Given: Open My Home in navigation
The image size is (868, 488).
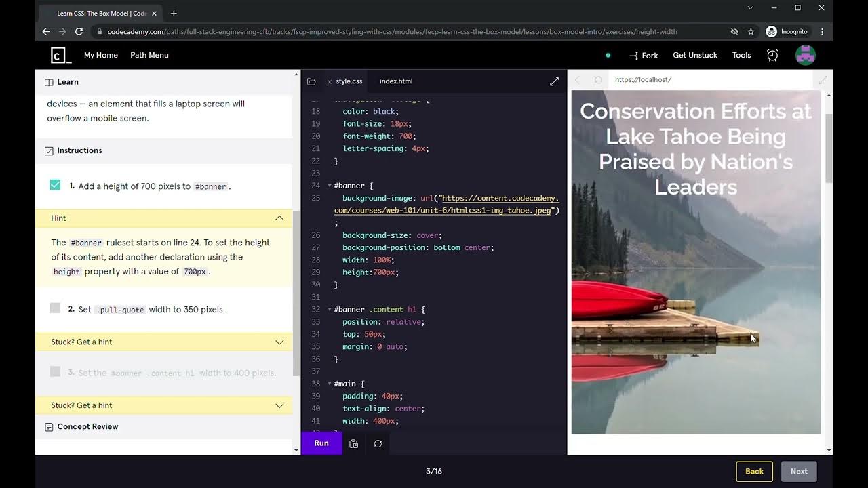Looking at the screenshot, I should (101, 56).
